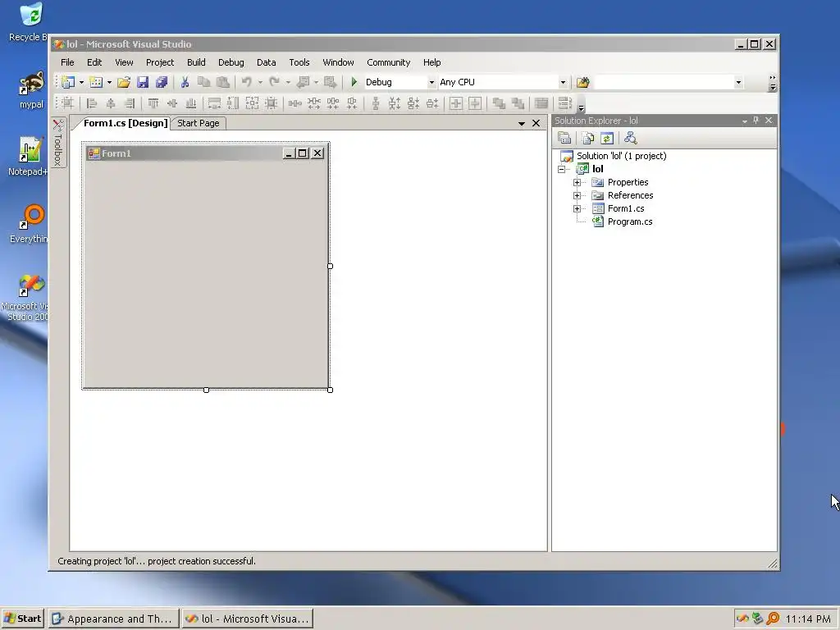Click the Bring to Front icon
The width and height of the screenshot is (840, 630).
499,103
